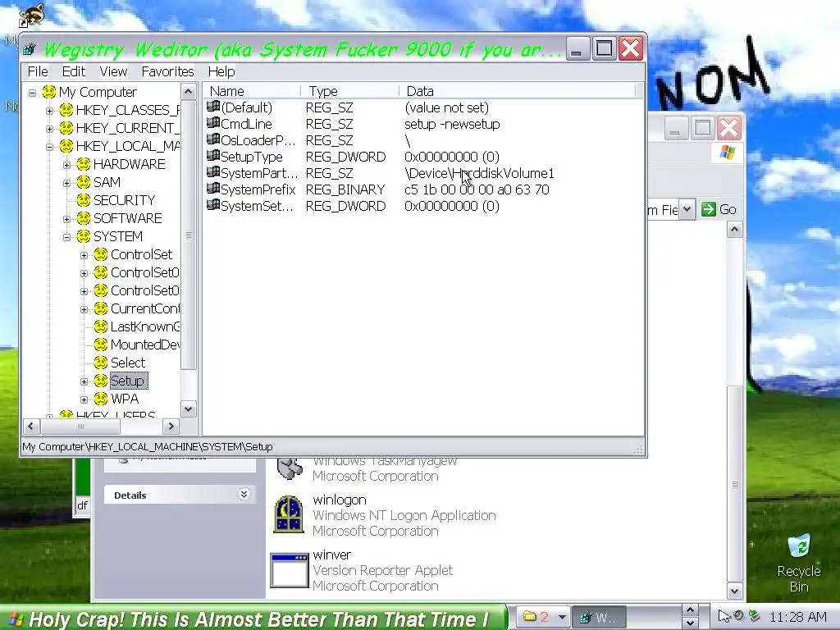Open the address combo box dropdown arrow

click(687, 209)
